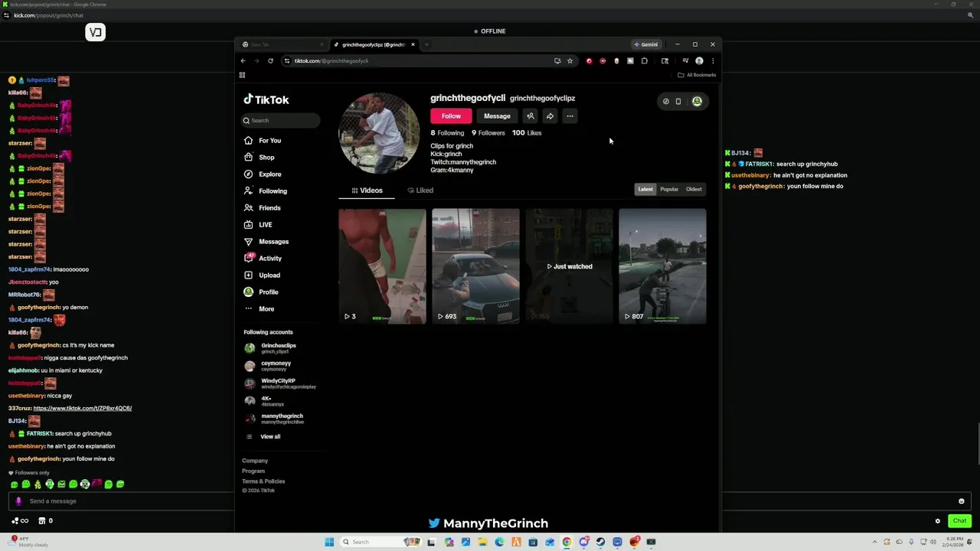The width and height of the screenshot is (980, 551).
Task: Open the Grinchesclips followed account
Action: coord(278,348)
